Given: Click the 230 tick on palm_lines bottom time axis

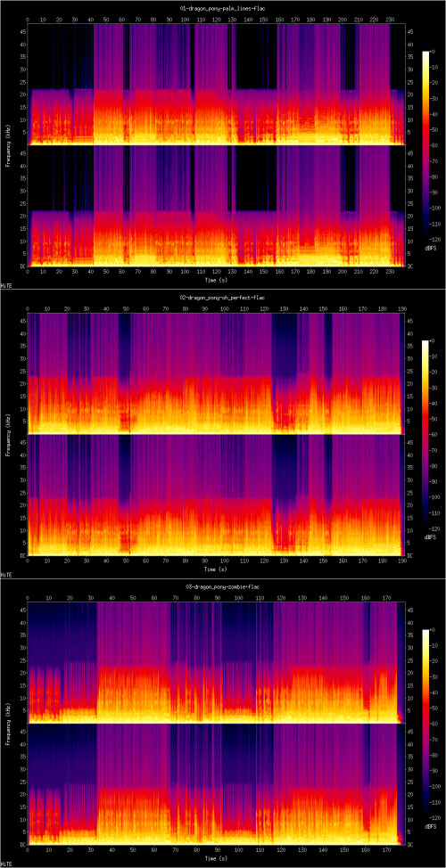Looking at the screenshot, I should 391,273.
